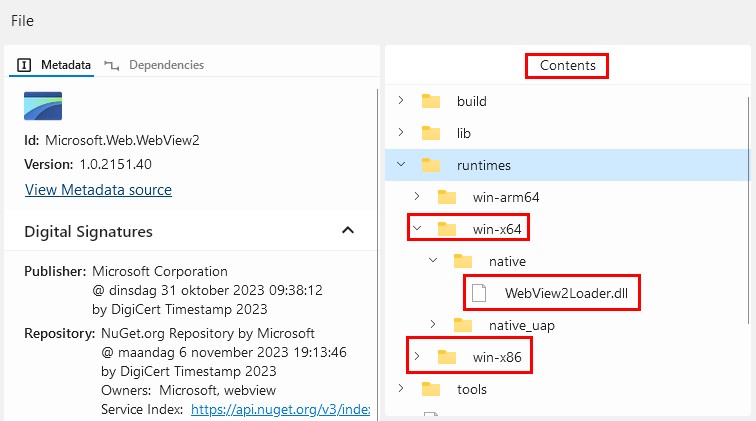Select the native tree item label
Screen dimensions: 756x421
click(507, 261)
